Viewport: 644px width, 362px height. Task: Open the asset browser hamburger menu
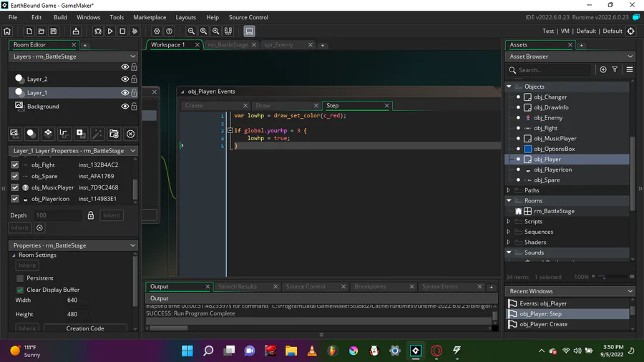point(630,70)
